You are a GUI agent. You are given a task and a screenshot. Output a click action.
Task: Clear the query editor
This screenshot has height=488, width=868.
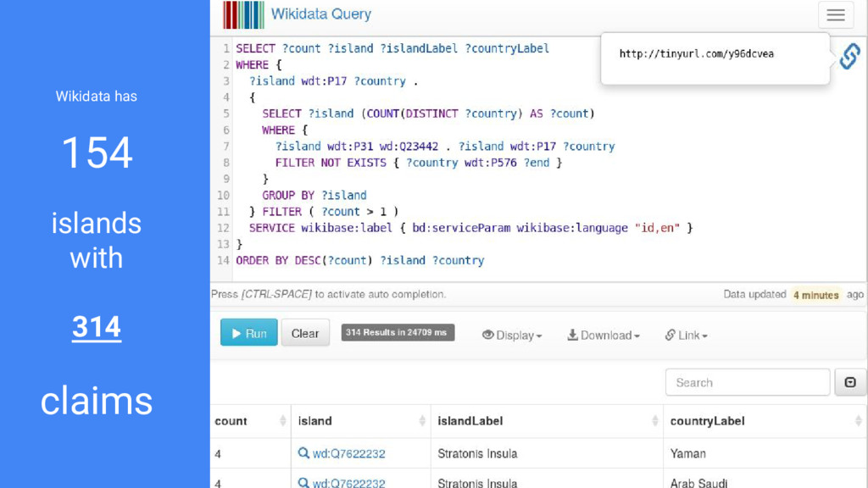[x=305, y=332]
